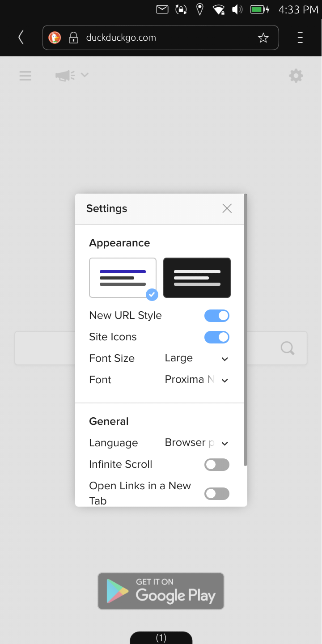Click the battery charging indicator

click(x=260, y=9)
